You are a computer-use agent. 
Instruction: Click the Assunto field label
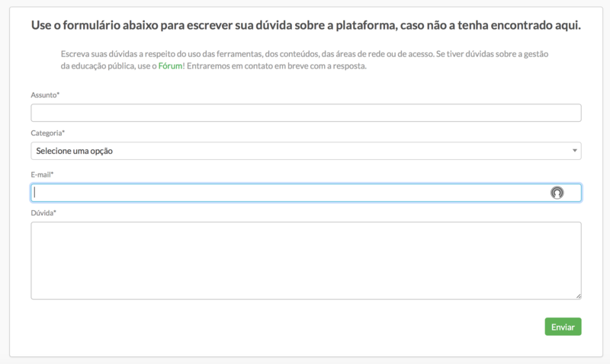tap(43, 94)
